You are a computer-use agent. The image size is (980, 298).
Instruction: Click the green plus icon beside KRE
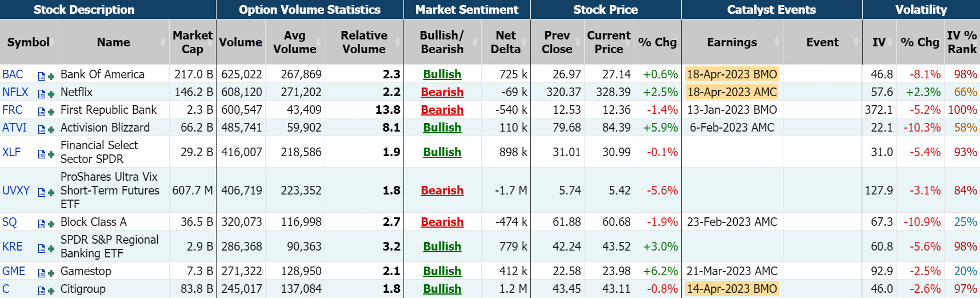[51, 248]
